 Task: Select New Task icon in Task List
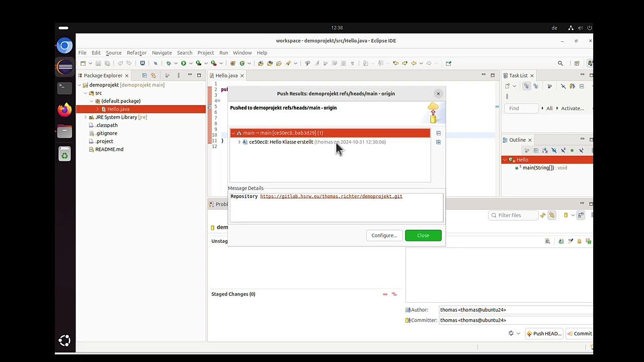click(507, 86)
